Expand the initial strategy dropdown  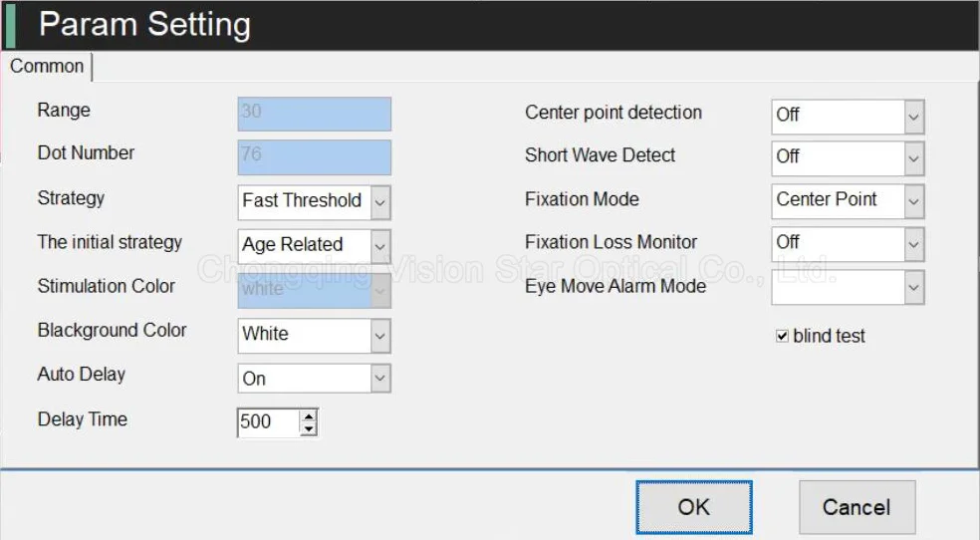point(379,245)
